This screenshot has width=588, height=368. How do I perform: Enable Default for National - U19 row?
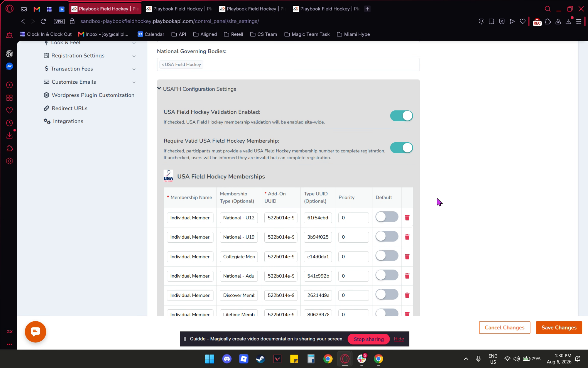coord(387,236)
